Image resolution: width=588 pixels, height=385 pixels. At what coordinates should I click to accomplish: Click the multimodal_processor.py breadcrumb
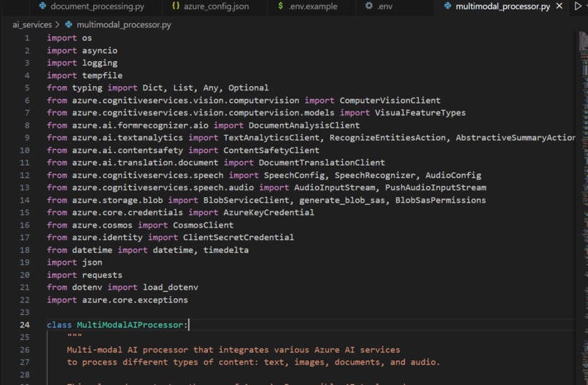(124, 25)
